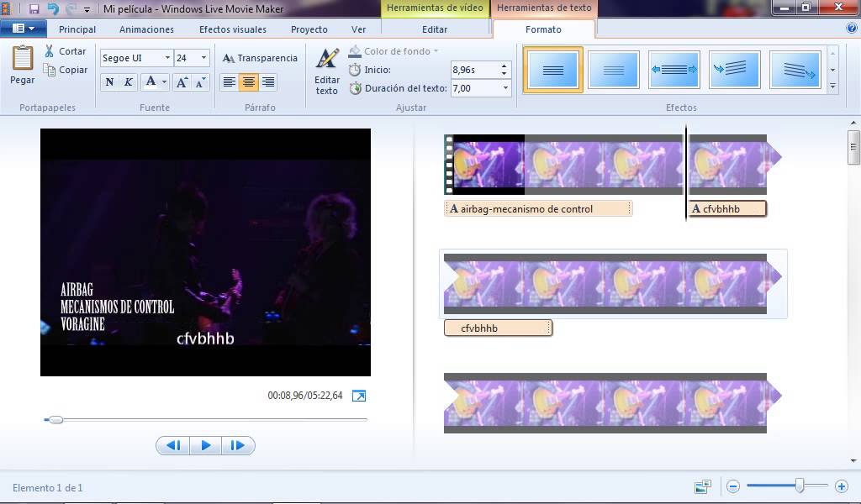Click the play button under preview
This screenshot has height=504, width=861.
[x=206, y=445]
